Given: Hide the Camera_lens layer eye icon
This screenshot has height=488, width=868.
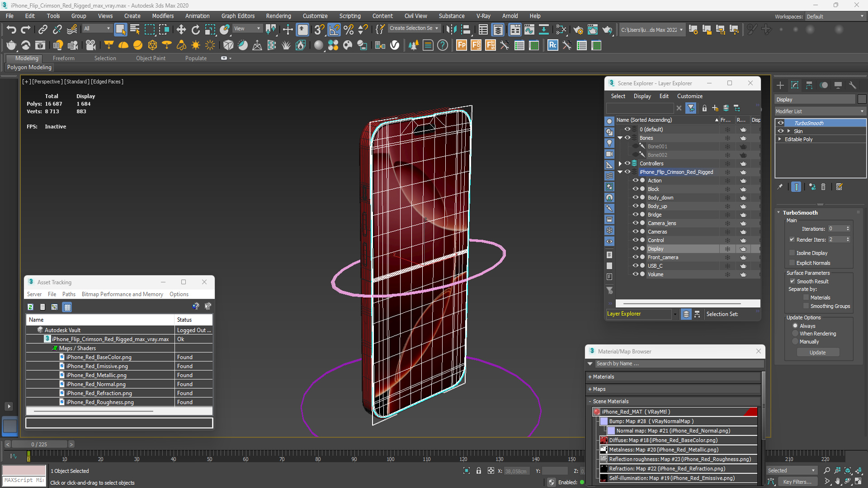Looking at the screenshot, I should (636, 223).
